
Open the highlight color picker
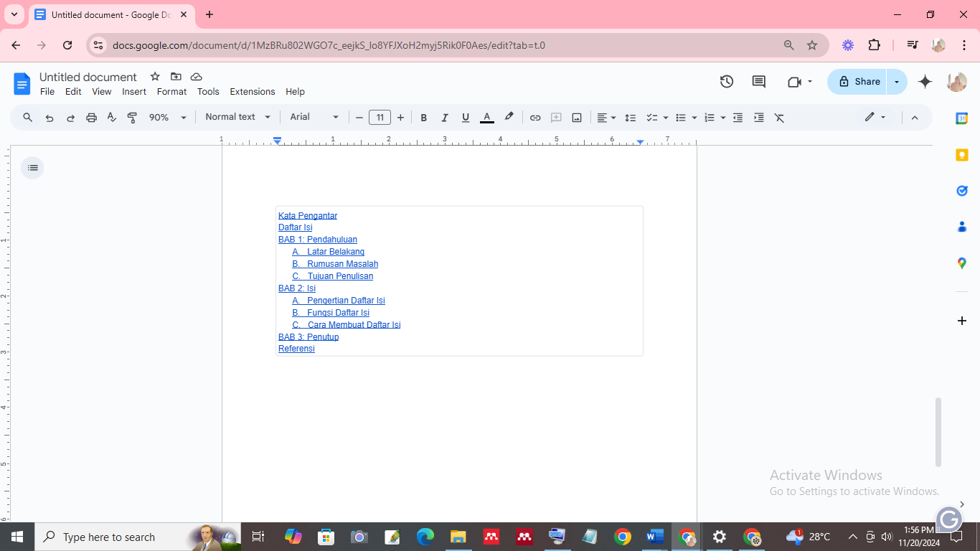point(509,118)
